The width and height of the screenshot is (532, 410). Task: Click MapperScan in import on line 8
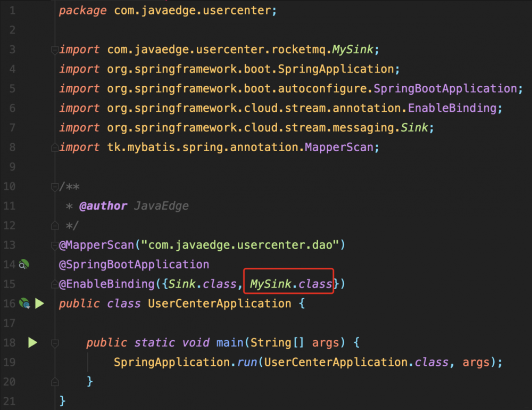(x=339, y=147)
